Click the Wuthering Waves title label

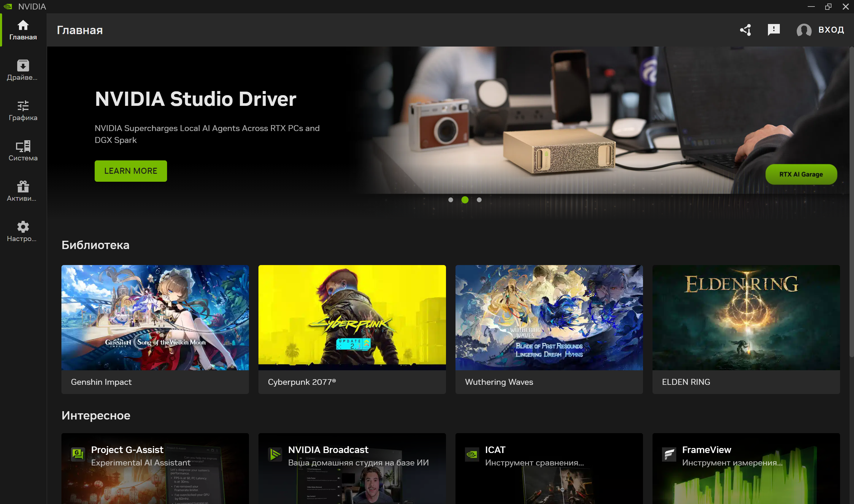tap(499, 382)
